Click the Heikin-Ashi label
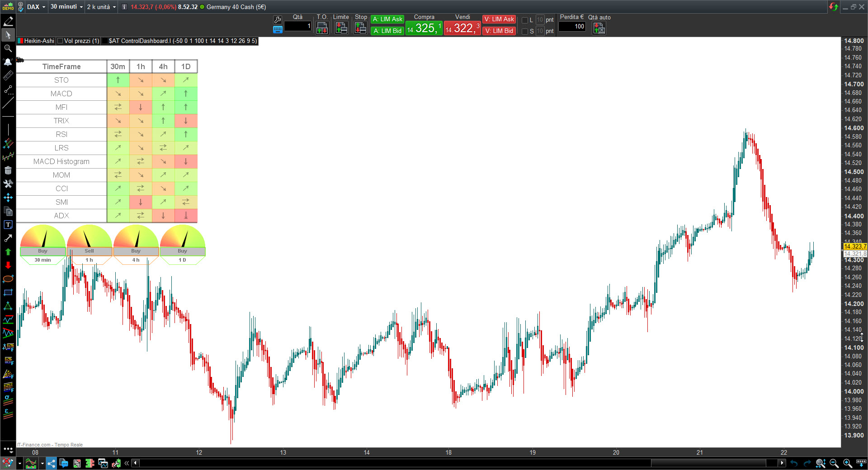 (39, 41)
